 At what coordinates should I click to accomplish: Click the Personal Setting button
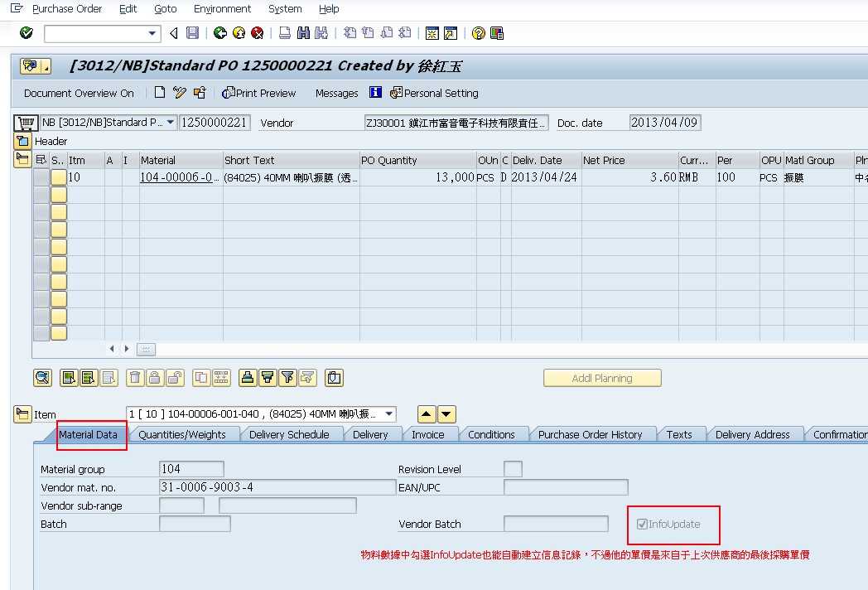[x=435, y=93]
